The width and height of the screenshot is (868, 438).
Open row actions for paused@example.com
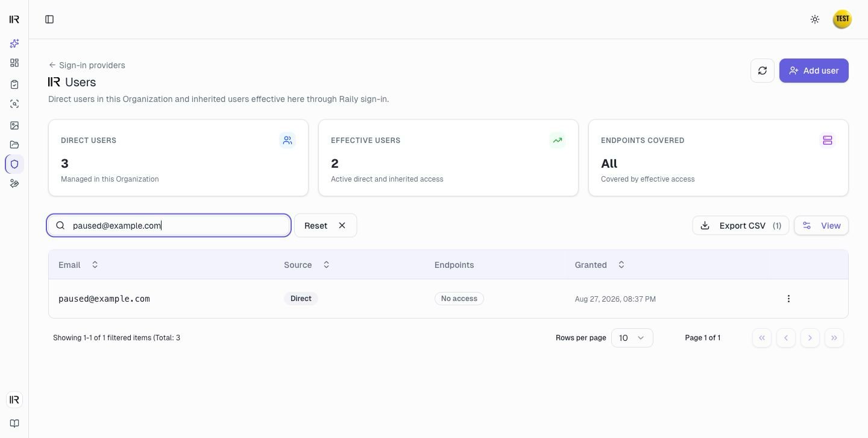[x=788, y=299]
